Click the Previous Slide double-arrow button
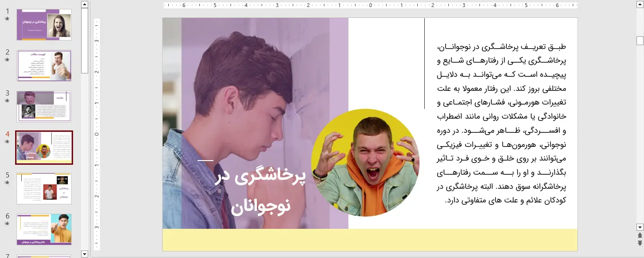 (x=640, y=235)
